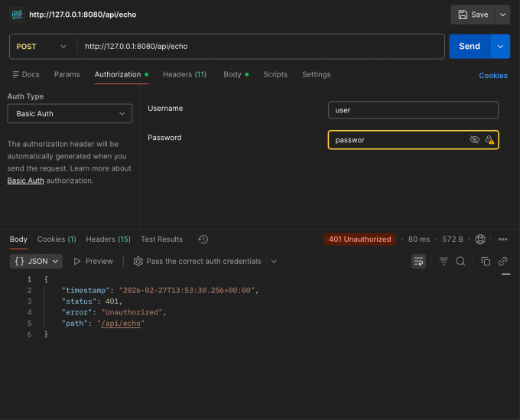Copy response body with copy icon

click(x=486, y=262)
